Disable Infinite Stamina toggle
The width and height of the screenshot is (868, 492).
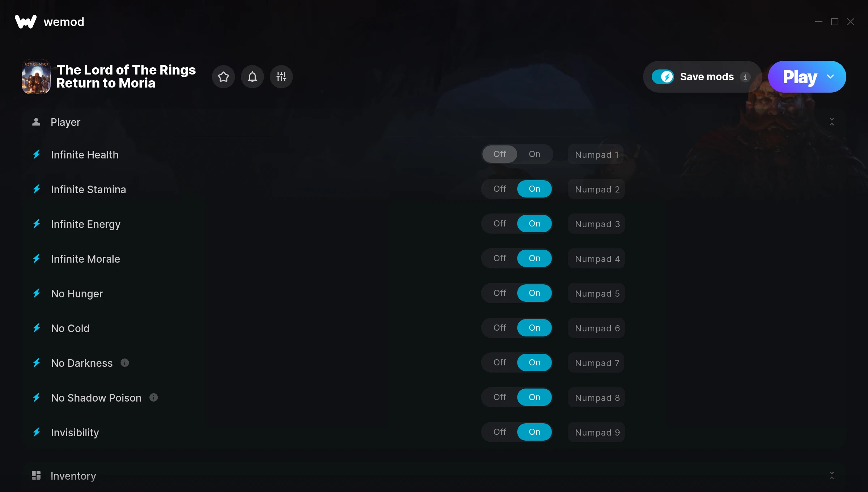point(499,188)
